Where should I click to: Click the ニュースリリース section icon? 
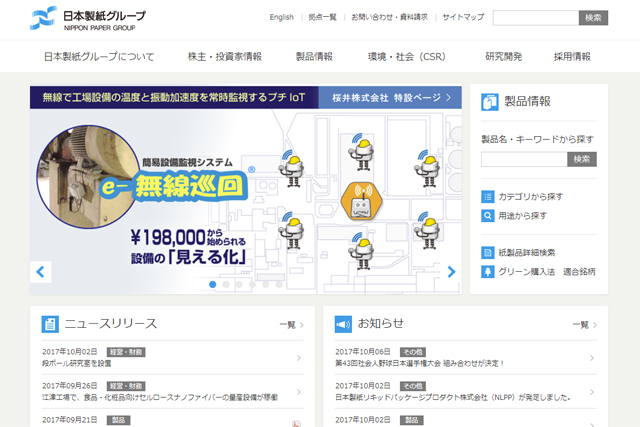(x=50, y=324)
